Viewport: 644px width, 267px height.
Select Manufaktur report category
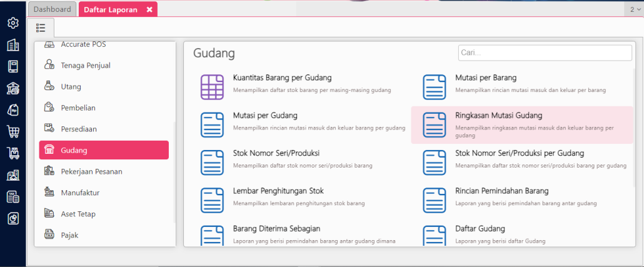pos(80,193)
